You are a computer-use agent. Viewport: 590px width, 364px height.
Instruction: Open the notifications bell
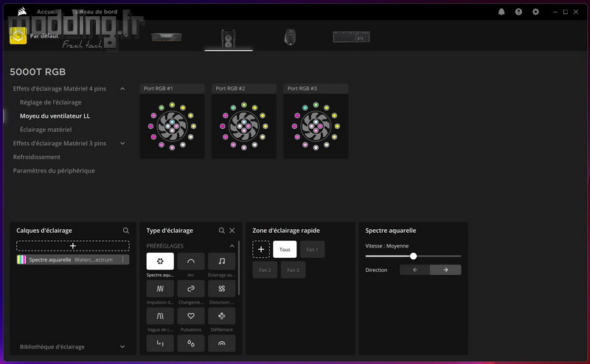tap(502, 12)
